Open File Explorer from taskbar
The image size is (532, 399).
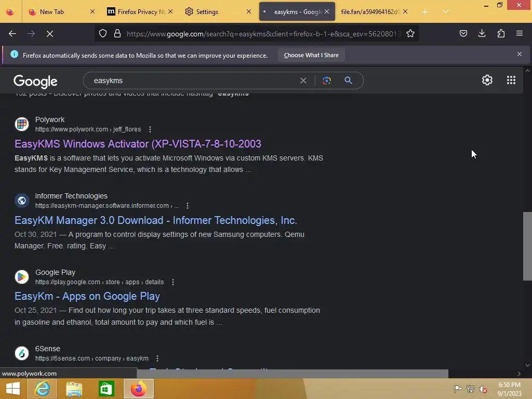click(74, 389)
